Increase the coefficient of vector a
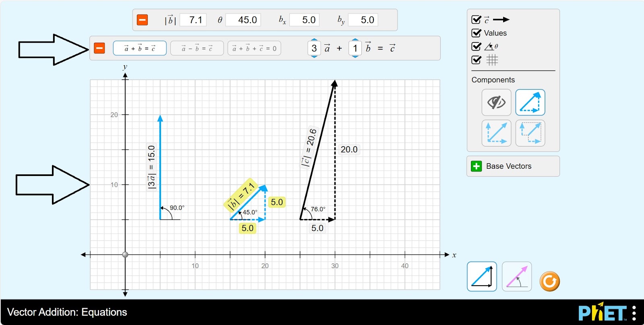This screenshot has height=325, width=644. (x=314, y=40)
